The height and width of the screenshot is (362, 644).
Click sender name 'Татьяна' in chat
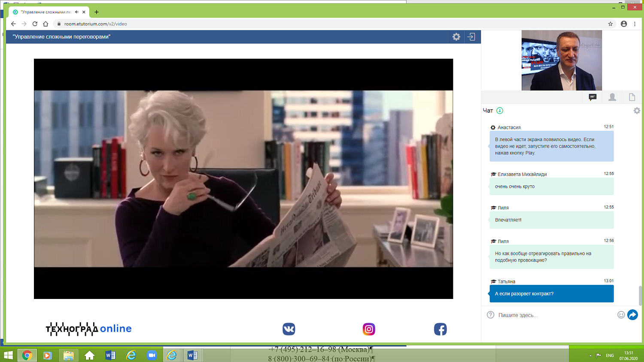pos(506,282)
